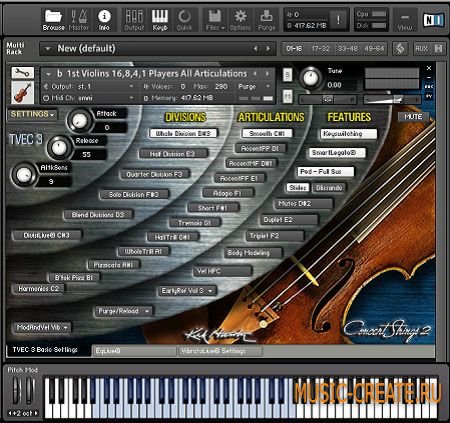Open the multi rack preset menu arrow
The image size is (450, 423).
(x=48, y=49)
